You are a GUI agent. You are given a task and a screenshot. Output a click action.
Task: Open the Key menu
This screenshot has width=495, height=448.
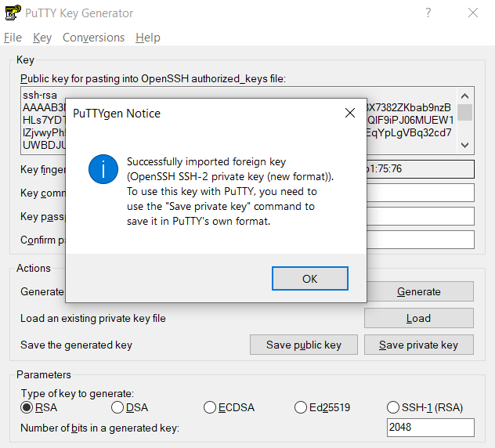click(x=42, y=38)
